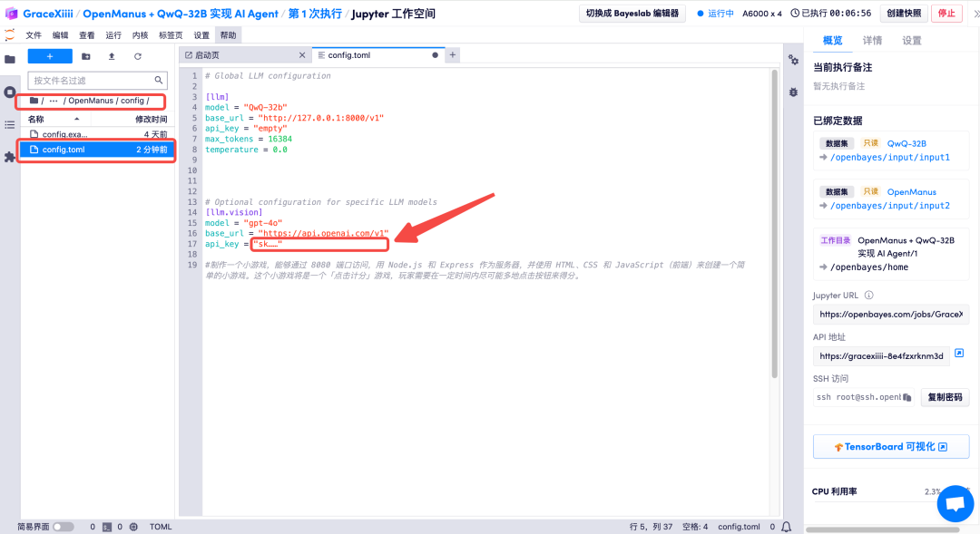
Task: Click GraceXiiii in the top breadcrumb
Action: [48, 14]
